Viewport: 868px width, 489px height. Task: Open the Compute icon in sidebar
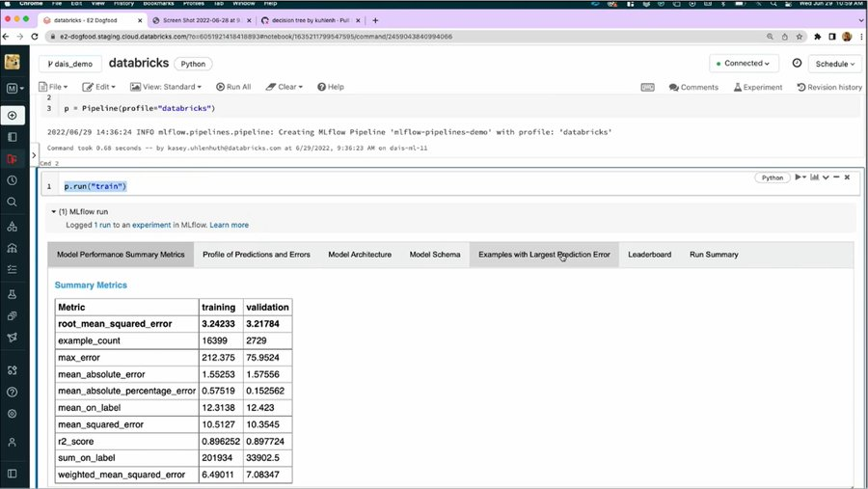(x=13, y=248)
